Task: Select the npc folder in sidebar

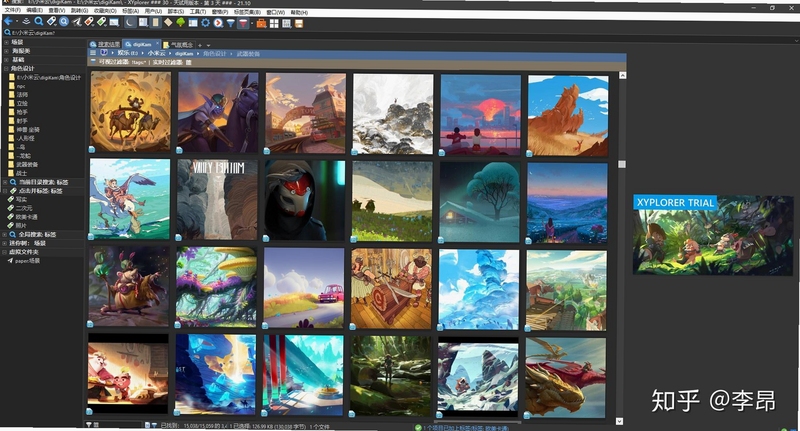Action: coord(21,86)
